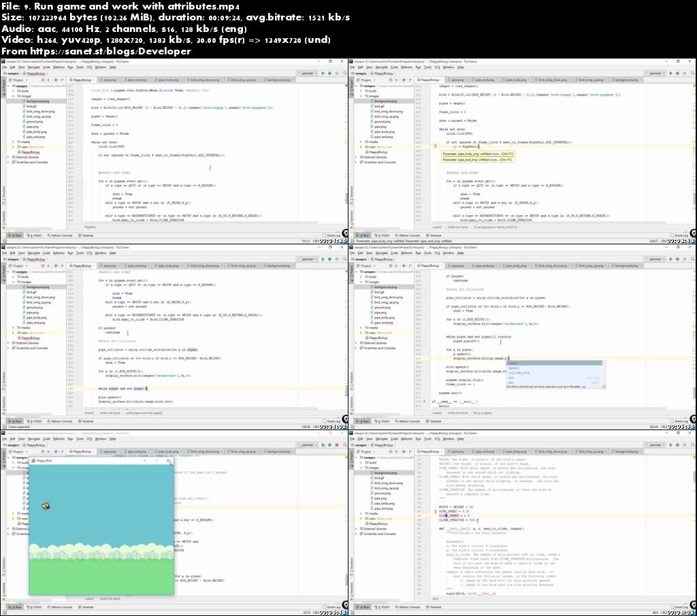The height and width of the screenshot is (616, 697).
Task: Open Python Console in score_font frame
Action: 60,235
